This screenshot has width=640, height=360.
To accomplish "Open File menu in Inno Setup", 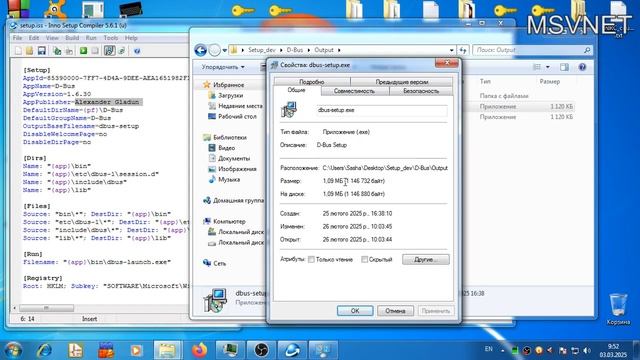I will click(x=18, y=38).
